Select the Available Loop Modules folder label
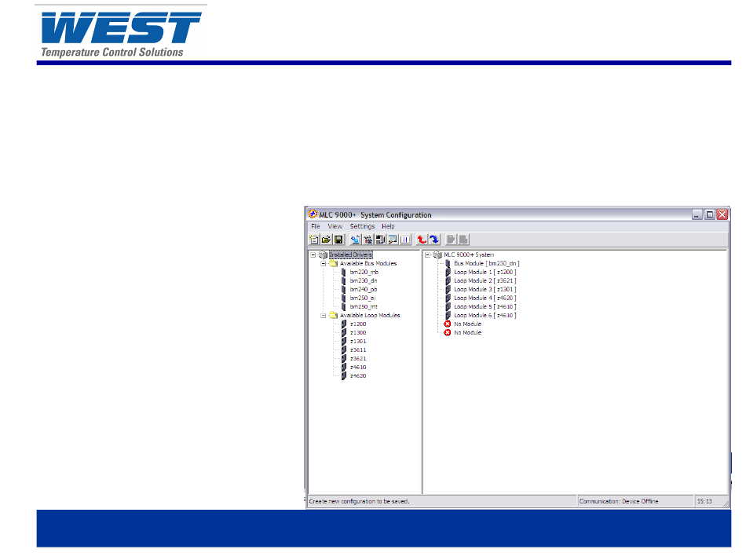The width and height of the screenshot is (746, 560). [370, 316]
